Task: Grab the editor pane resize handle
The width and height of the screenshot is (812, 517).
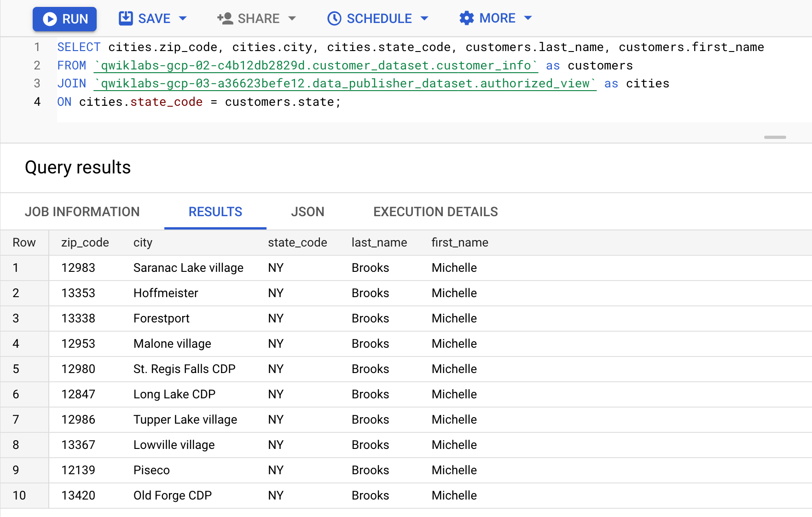Action: pyautogui.click(x=775, y=137)
